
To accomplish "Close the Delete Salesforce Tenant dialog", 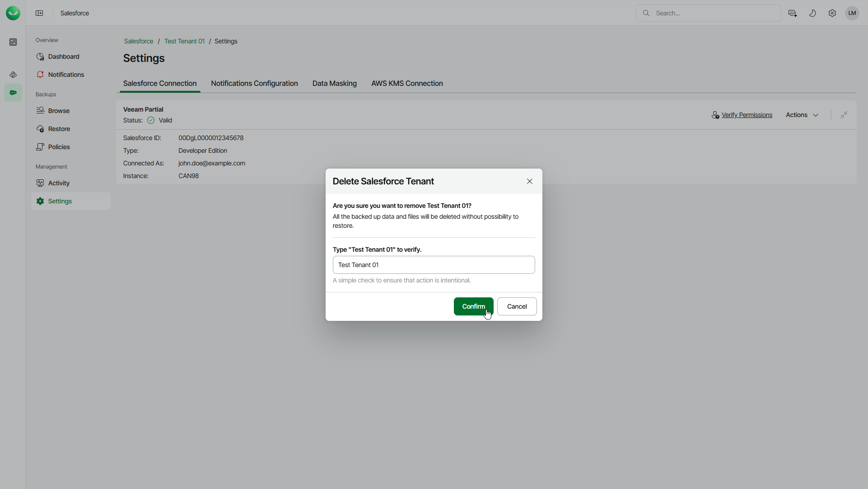I will pos(530,181).
